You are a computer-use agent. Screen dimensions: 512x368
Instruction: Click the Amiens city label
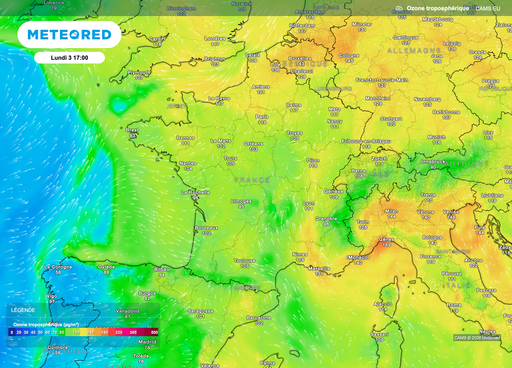[261, 86]
